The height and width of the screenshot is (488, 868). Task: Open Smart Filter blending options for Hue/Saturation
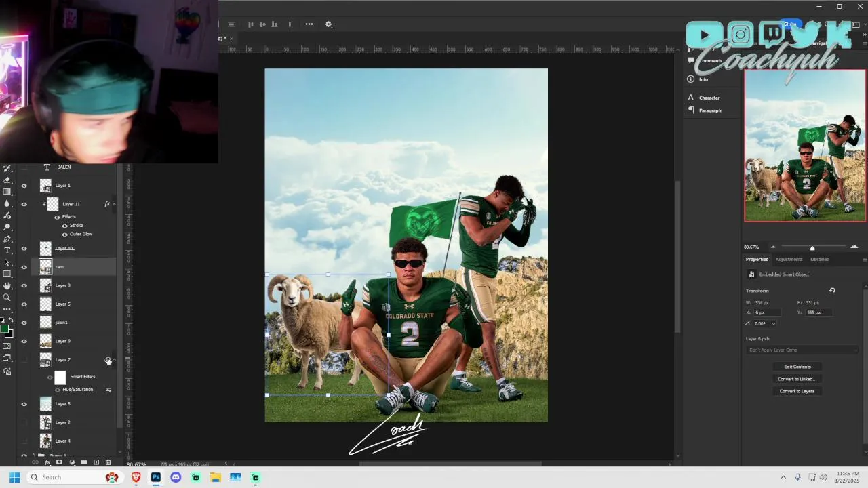108,390
